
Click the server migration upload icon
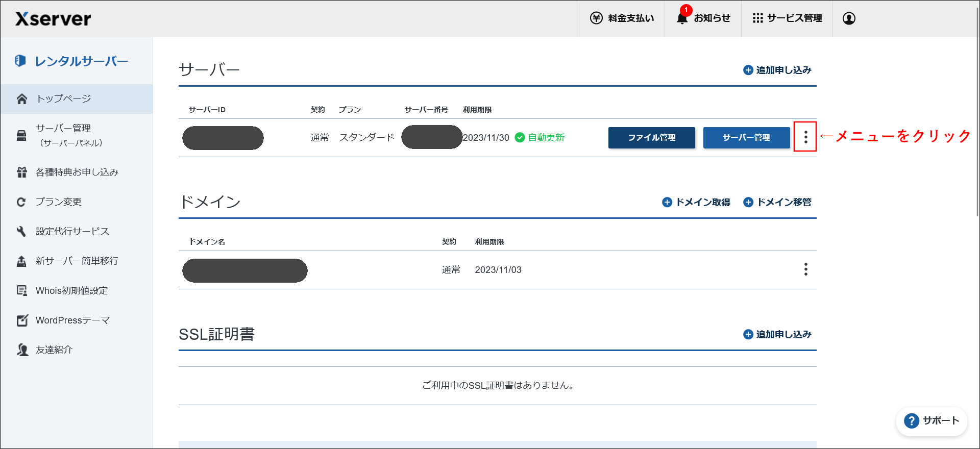[21, 261]
